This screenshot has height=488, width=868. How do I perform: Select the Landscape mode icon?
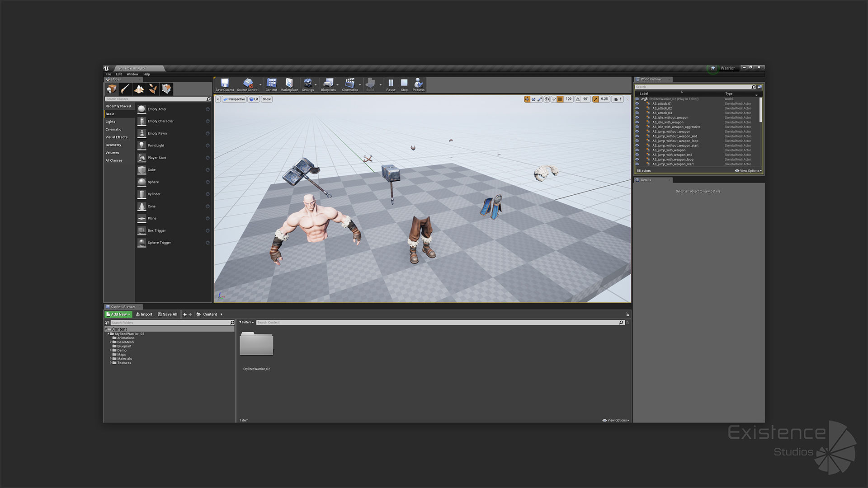coord(139,89)
